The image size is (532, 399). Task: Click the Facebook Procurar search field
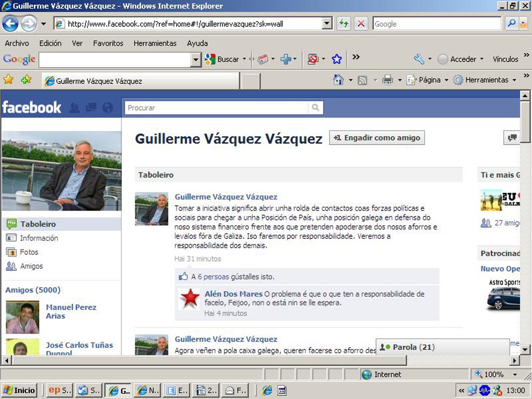coord(217,108)
